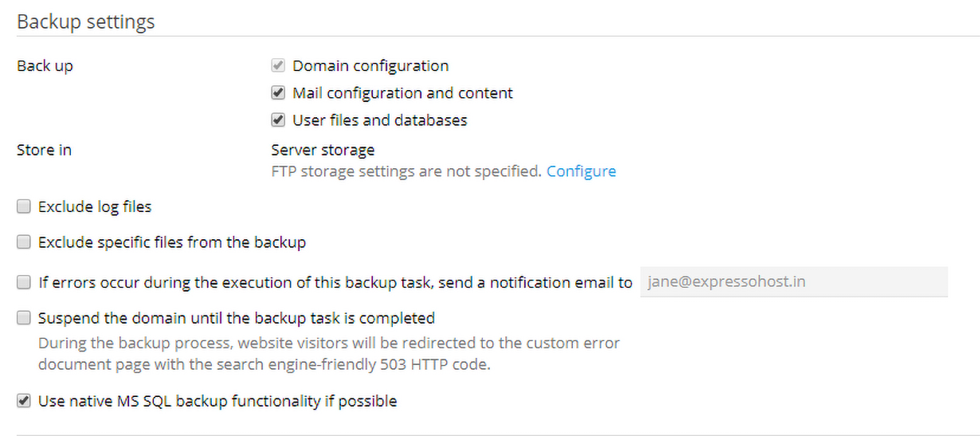Screen dimensions: 980x436
Task: Open the Configure FTP storage link
Action: (x=581, y=171)
